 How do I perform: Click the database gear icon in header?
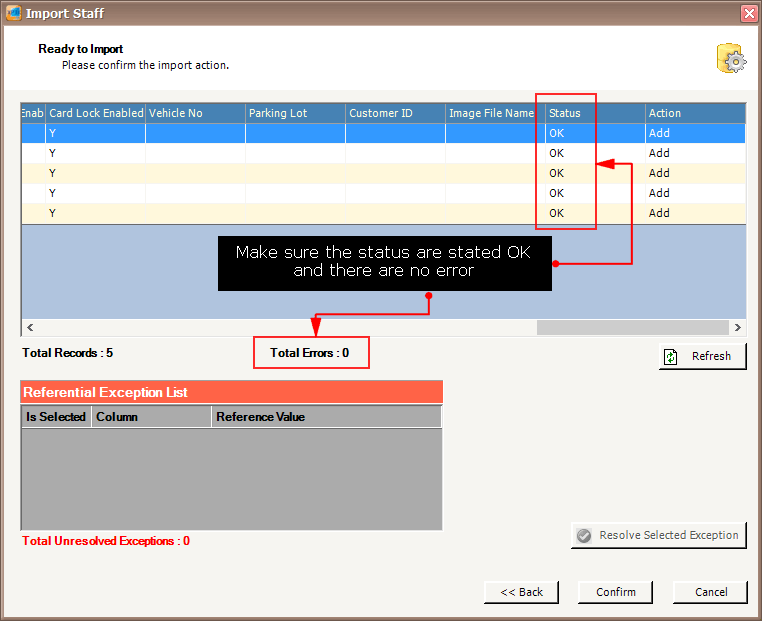(731, 59)
